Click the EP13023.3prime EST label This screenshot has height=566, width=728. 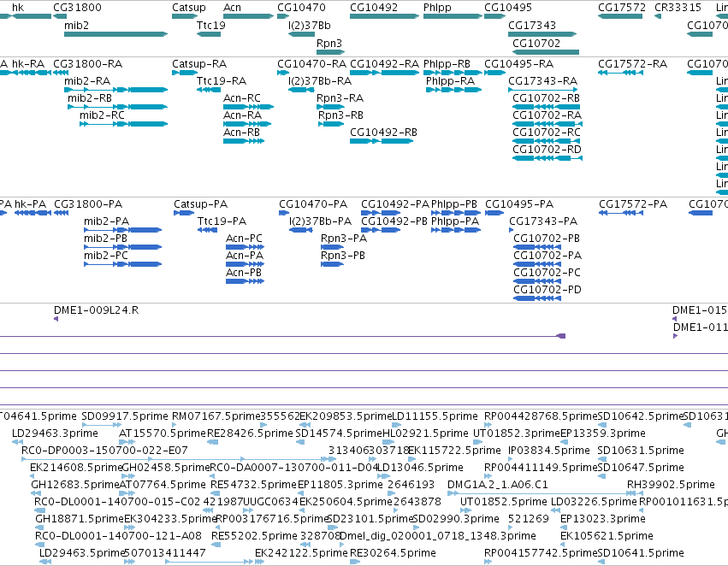click(x=602, y=519)
